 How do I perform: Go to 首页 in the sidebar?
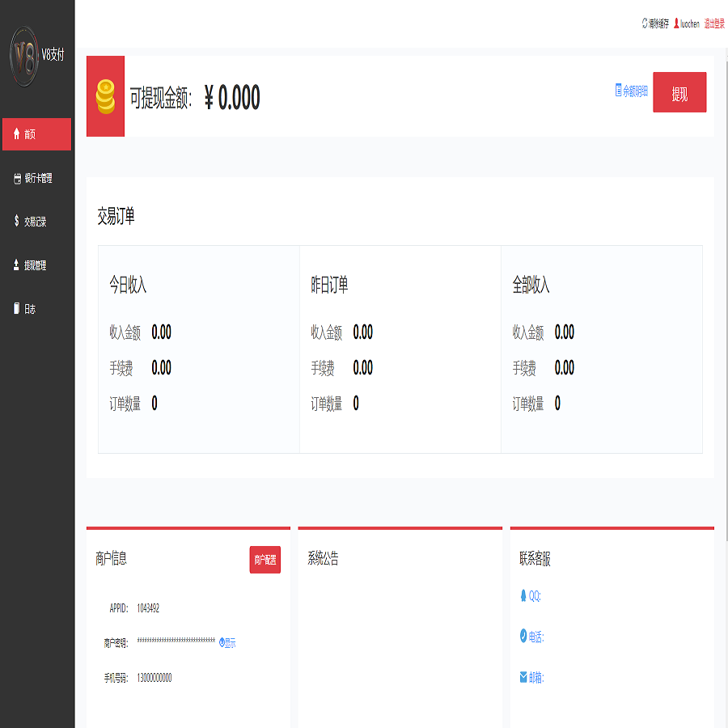[x=36, y=134]
